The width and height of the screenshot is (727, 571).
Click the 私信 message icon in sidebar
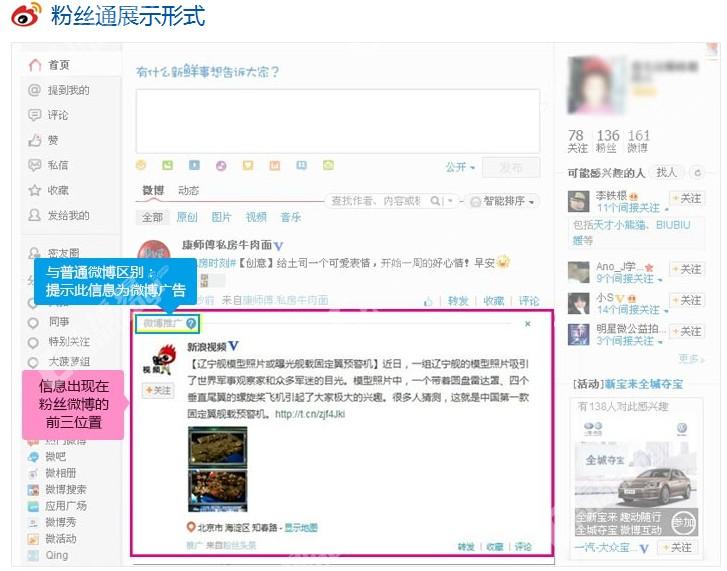click(x=35, y=165)
